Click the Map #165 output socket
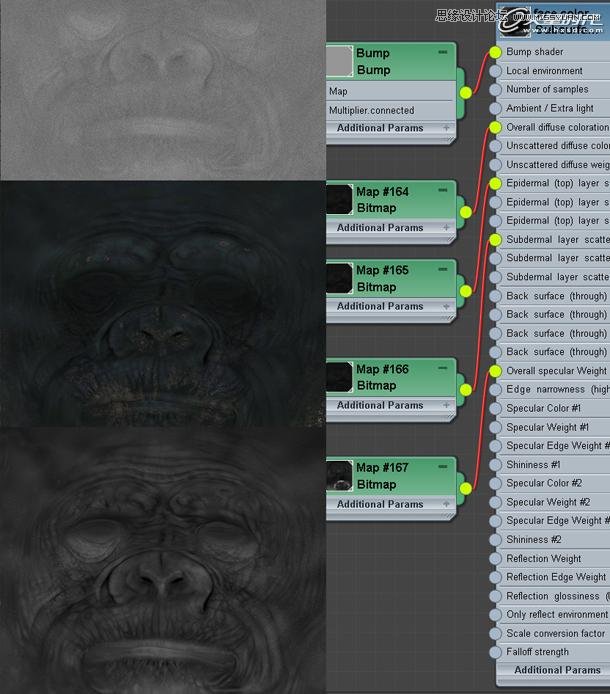 point(466,291)
